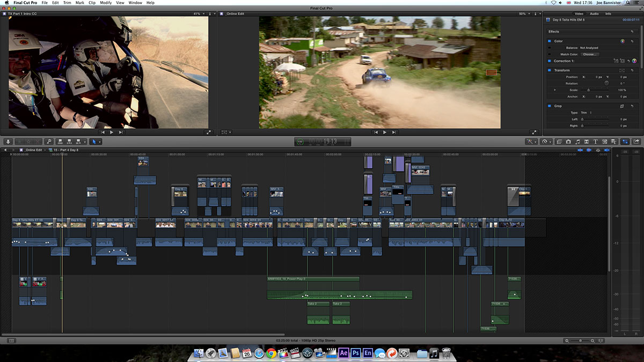Switch to the Info inspector tab
Viewport: 644px width, 362px height.
(608, 13)
